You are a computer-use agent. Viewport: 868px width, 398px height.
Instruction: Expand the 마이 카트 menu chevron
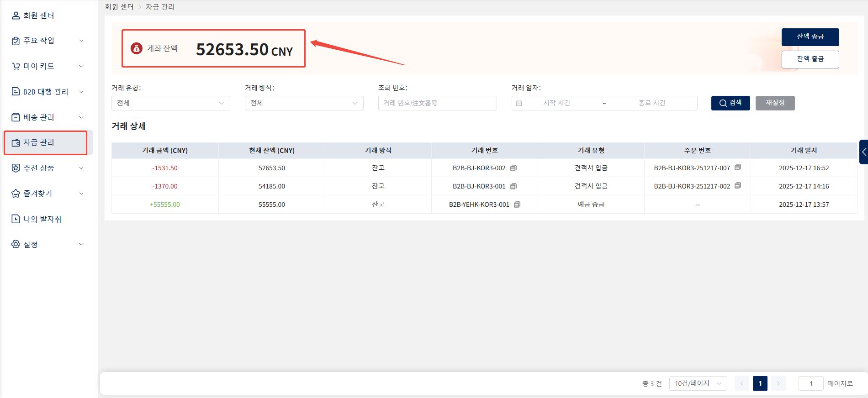[81, 66]
